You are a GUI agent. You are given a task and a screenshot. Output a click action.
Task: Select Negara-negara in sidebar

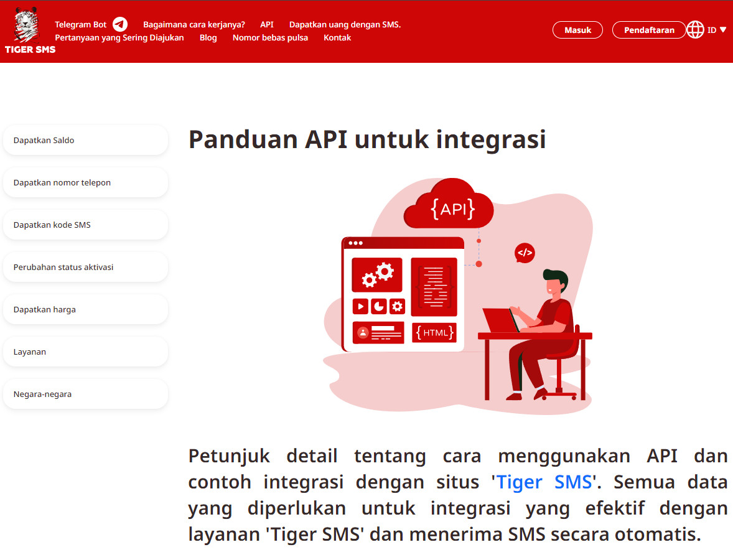click(85, 394)
